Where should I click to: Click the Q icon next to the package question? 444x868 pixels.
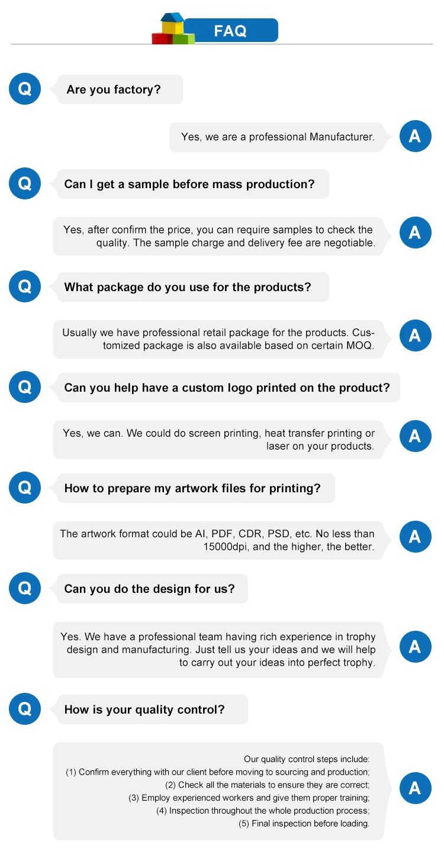tap(25, 287)
